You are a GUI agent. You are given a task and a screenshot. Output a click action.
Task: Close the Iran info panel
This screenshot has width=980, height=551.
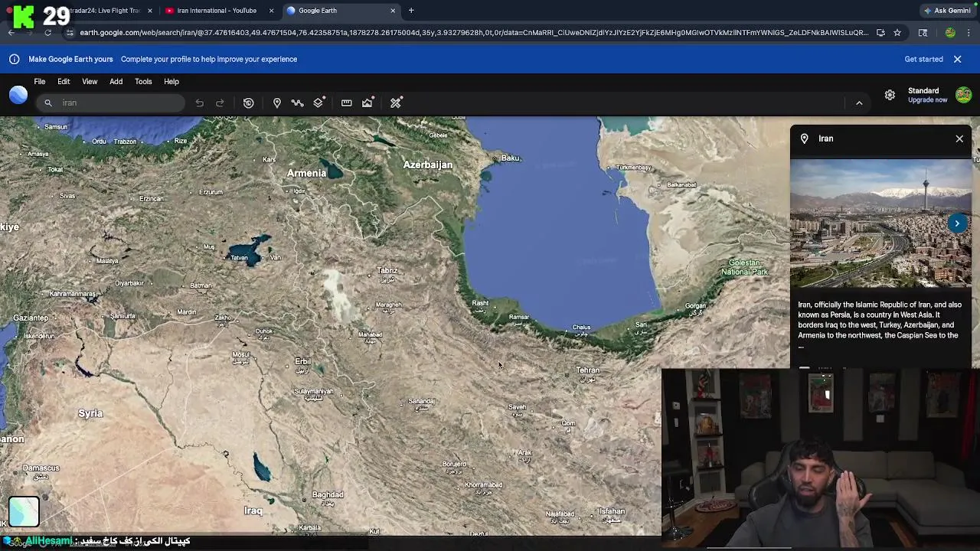click(x=959, y=139)
